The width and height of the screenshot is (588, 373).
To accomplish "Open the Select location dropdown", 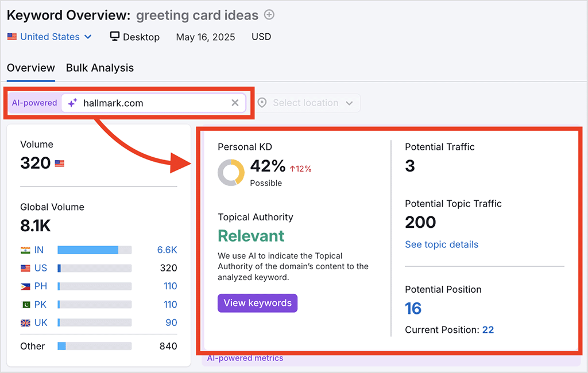I will point(308,103).
